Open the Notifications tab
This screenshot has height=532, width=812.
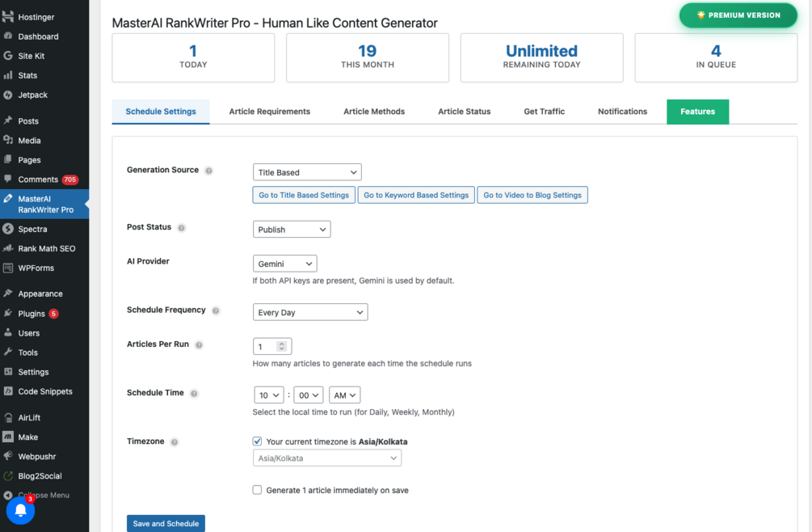(x=622, y=112)
